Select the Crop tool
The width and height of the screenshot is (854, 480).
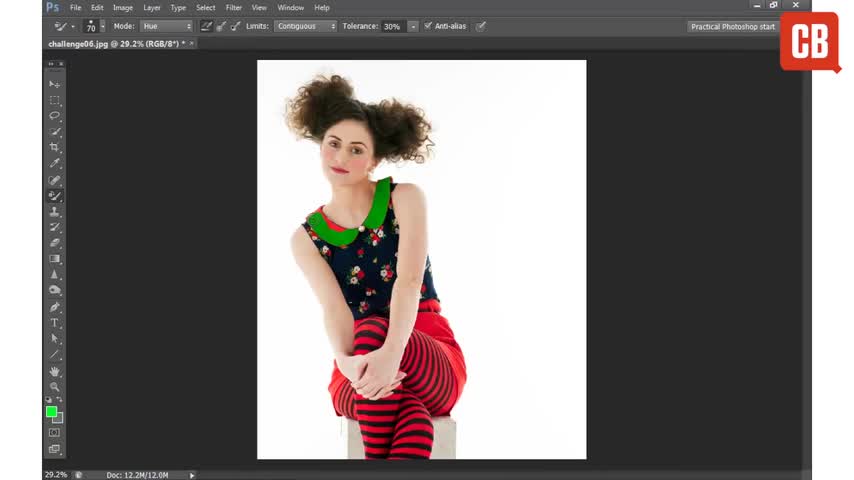coord(55,147)
